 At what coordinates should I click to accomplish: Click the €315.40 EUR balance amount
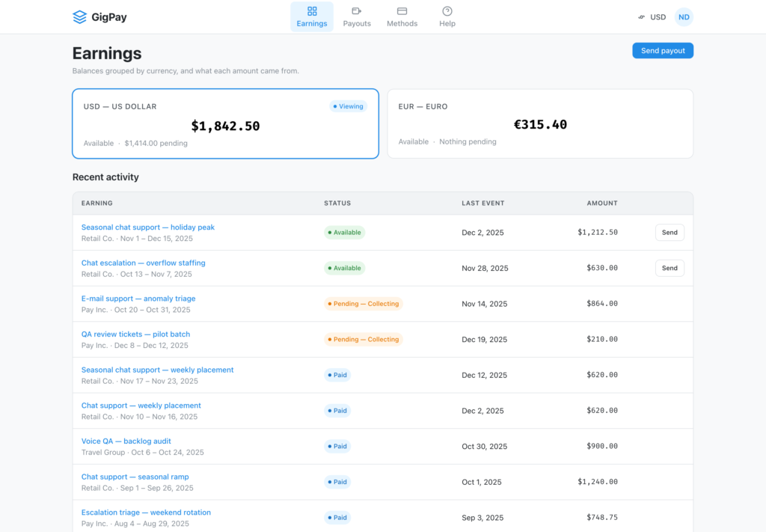click(x=540, y=124)
